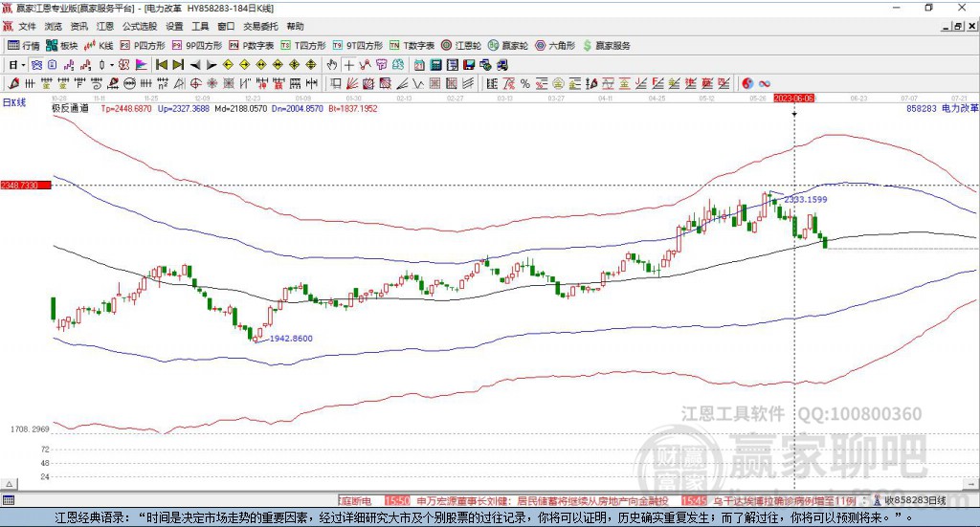
Task: Restore the inner chart window
Action: pyautogui.click(x=958, y=26)
